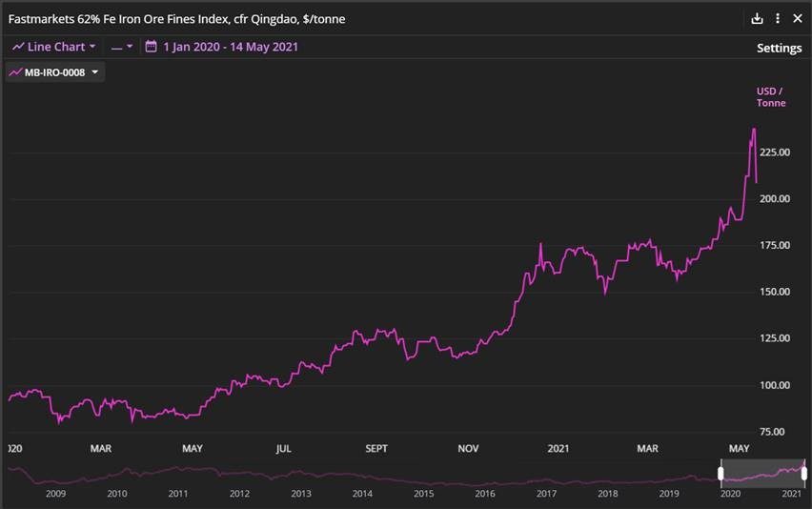Expand the MB-IRO-0008 series dropdown arrow
Image resolution: width=812 pixels, height=509 pixels.
click(x=95, y=72)
